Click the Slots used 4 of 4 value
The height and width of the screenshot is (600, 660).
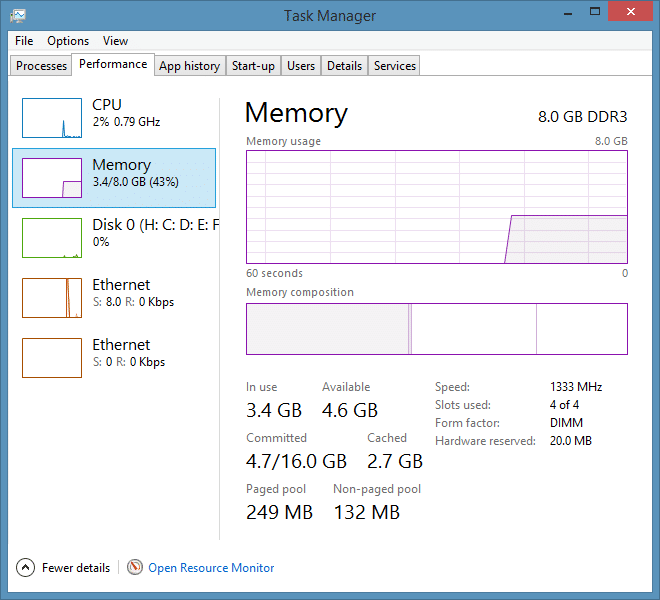(564, 405)
